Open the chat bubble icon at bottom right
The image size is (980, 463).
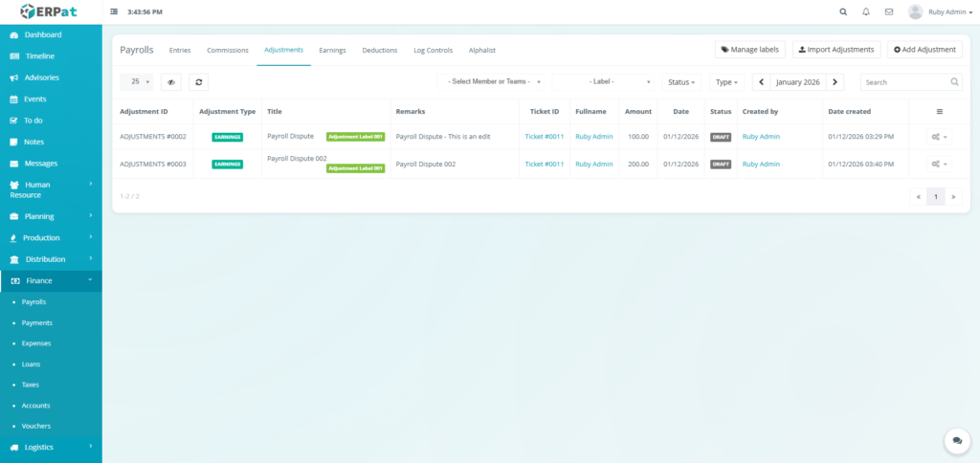(956, 440)
